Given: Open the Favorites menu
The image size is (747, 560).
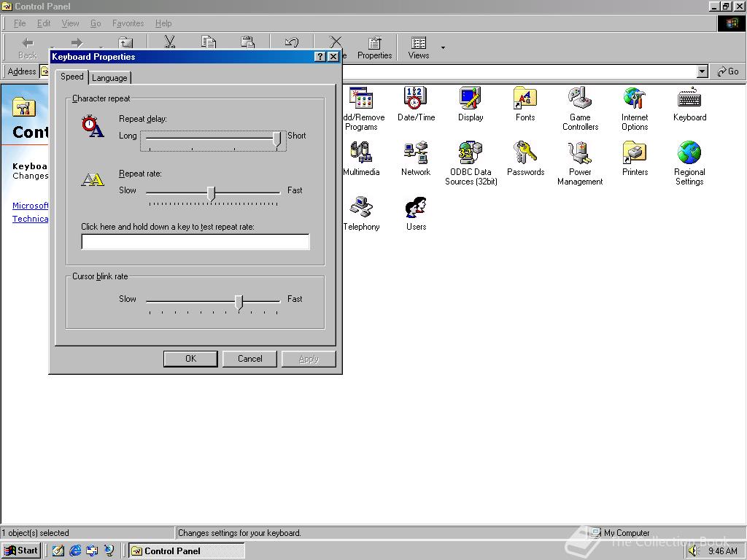Looking at the screenshot, I should [128, 23].
